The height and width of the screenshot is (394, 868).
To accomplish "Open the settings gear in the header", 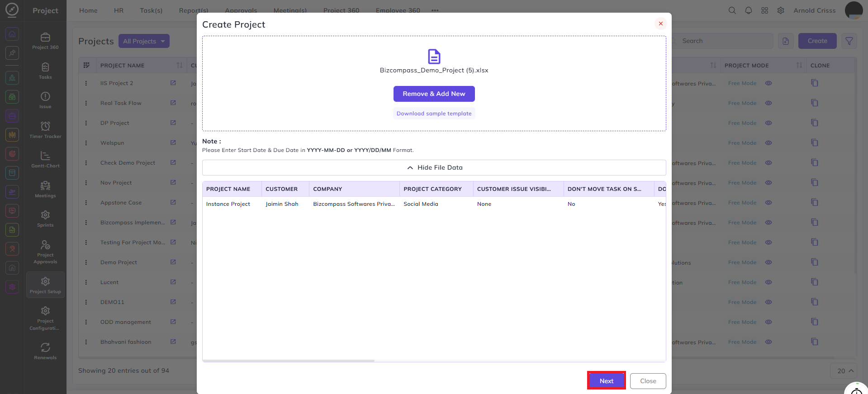I will click(x=781, y=10).
